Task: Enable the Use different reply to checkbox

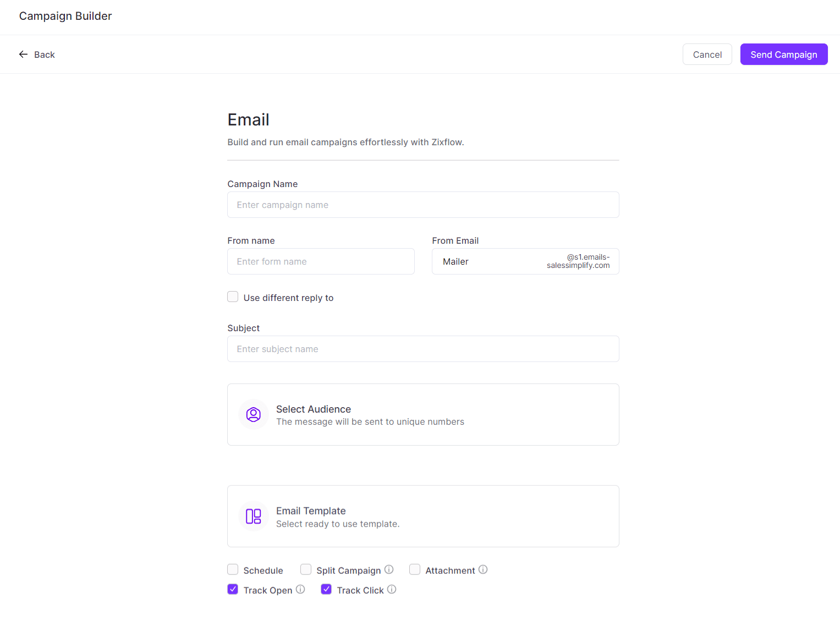Action: click(233, 297)
